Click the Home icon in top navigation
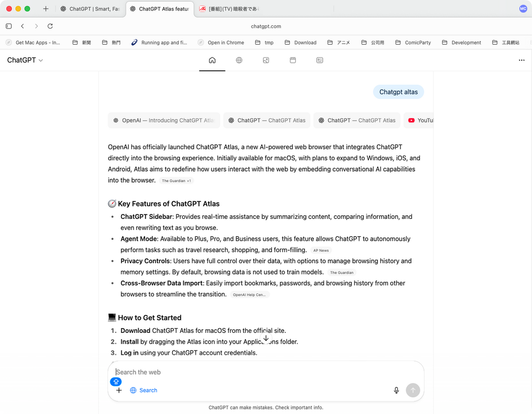This screenshot has width=532, height=414. point(212,60)
